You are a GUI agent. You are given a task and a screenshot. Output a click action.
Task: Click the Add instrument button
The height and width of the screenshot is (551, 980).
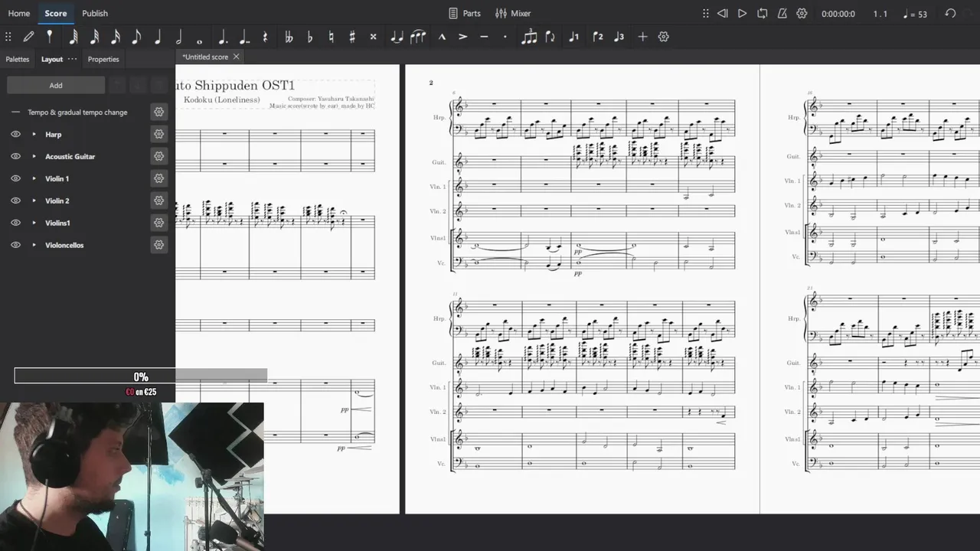[x=56, y=85]
